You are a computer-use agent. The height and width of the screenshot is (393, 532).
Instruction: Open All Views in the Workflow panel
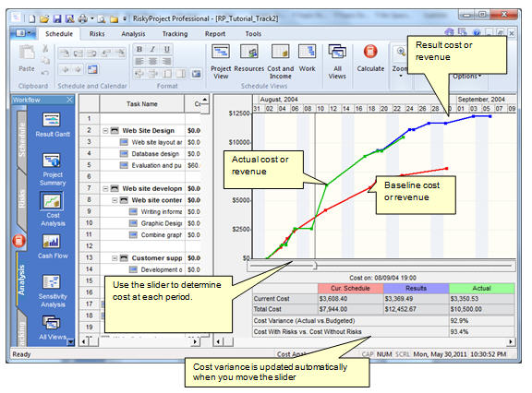point(53,327)
